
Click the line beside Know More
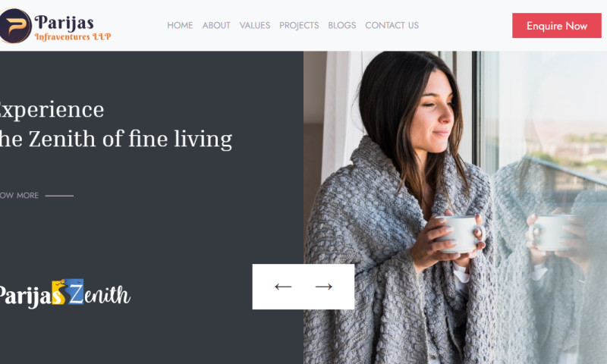[x=59, y=196]
